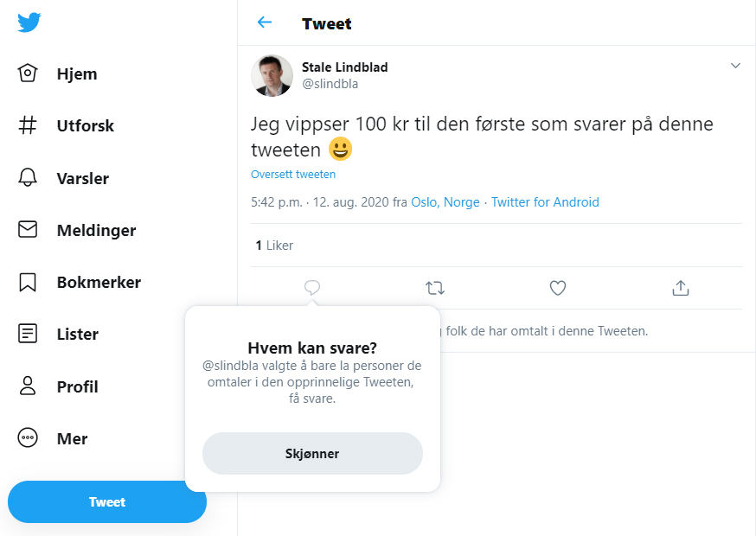Image resolution: width=756 pixels, height=536 pixels.
Task: Open Utforsk hashtag icon
Action: tap(28, 124)
